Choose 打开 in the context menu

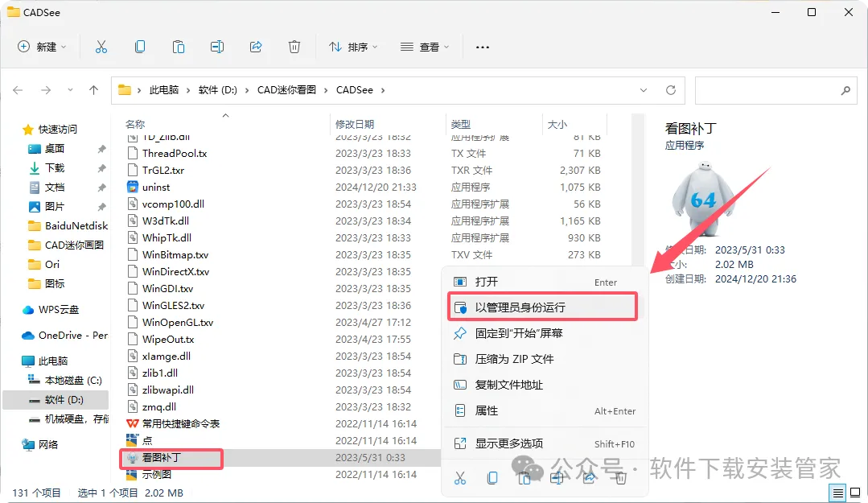544,282
